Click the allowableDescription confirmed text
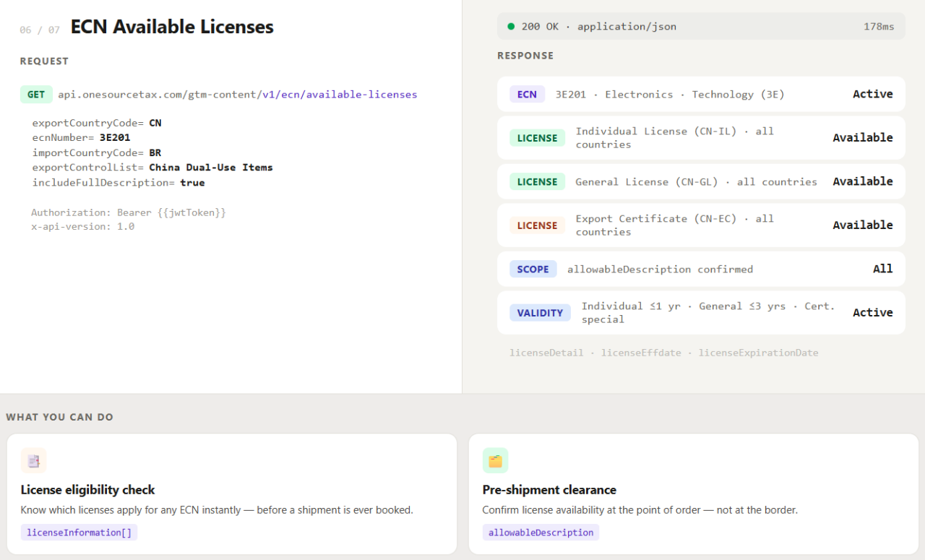 point(660,269)
